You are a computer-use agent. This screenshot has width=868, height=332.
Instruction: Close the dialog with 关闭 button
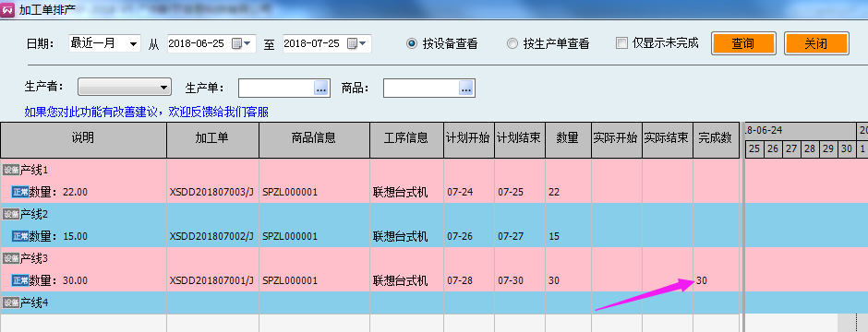click(816, 43)
